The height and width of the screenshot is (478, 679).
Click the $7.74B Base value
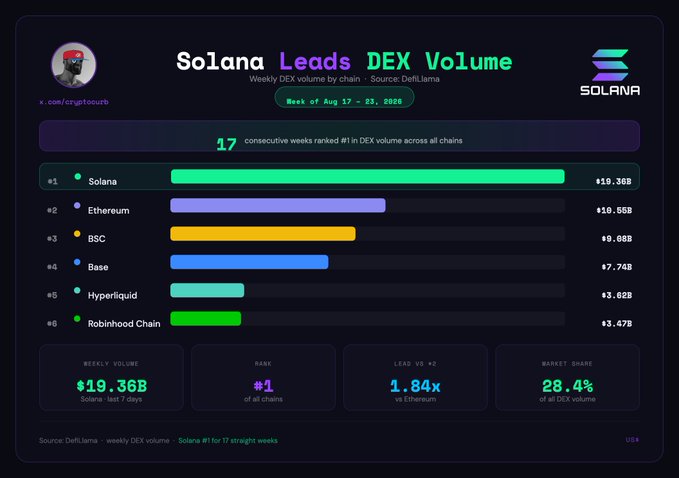point(617,267)
